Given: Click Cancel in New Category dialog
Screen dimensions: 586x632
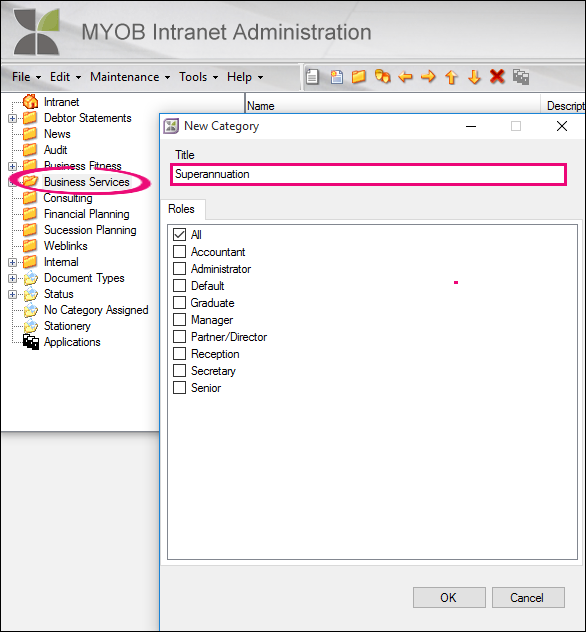Looking at the screenshot, I should coord(528,597).
